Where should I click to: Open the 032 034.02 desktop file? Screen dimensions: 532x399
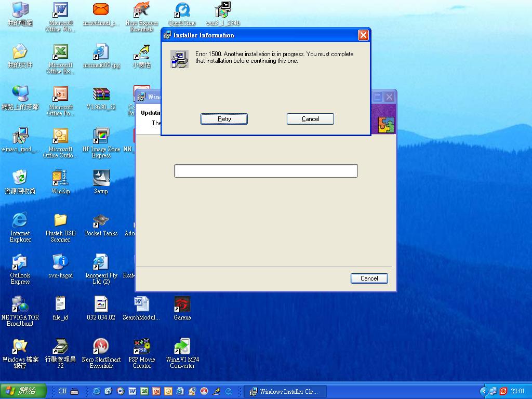click(x=101, y=309)
